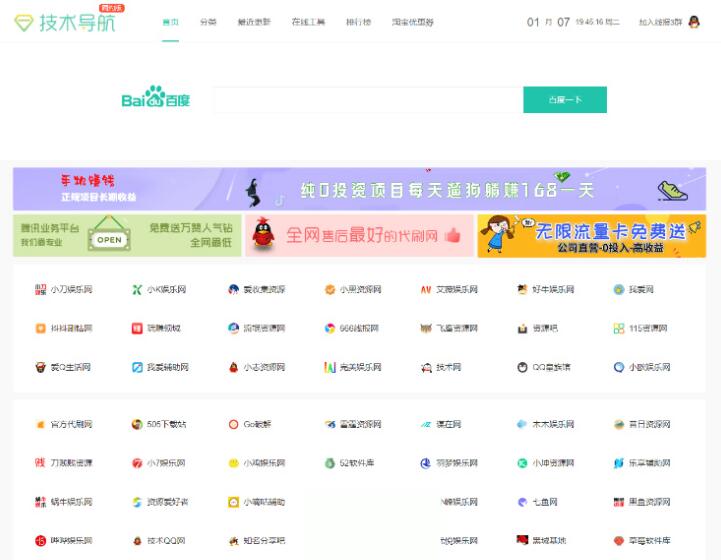Click the Baidu logo beside search box
Viewport: 721px width, 560px height.
[155, 99]
